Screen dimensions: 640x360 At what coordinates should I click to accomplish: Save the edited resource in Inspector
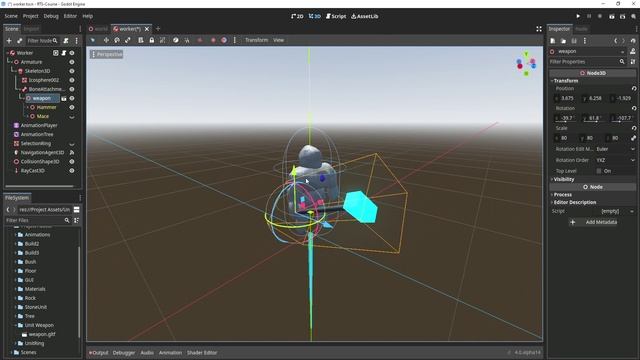(x=574, y=41)
